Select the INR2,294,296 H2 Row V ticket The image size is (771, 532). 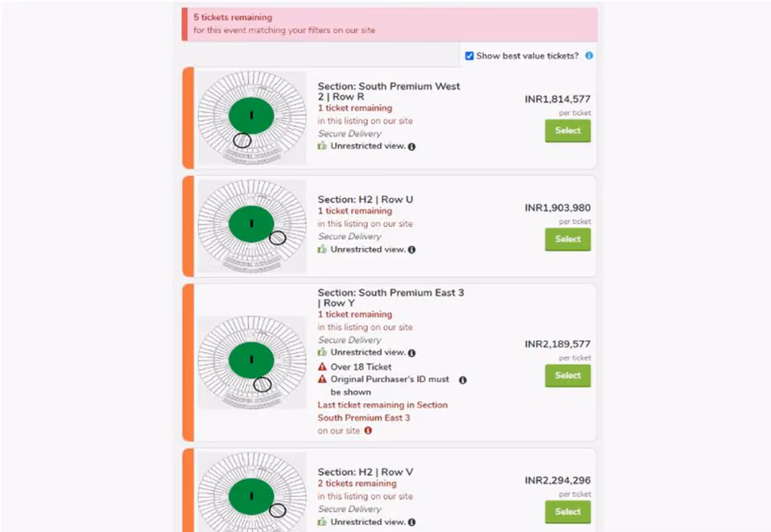click(567, 512)
